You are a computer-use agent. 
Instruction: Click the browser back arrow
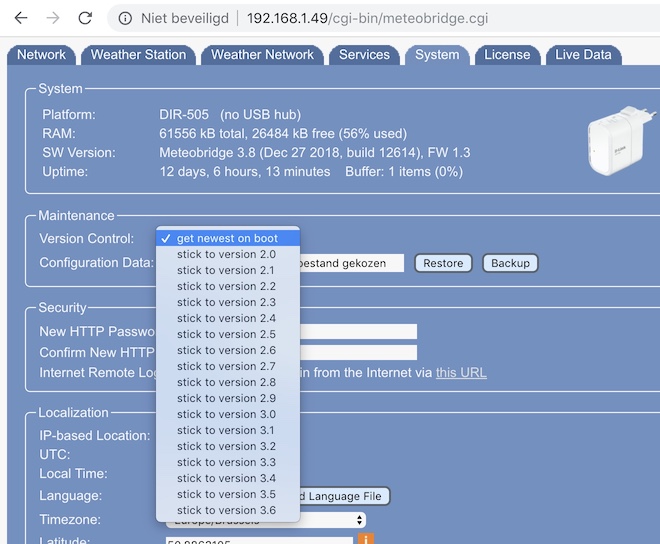pyautogui.click(x=21, y=18)
